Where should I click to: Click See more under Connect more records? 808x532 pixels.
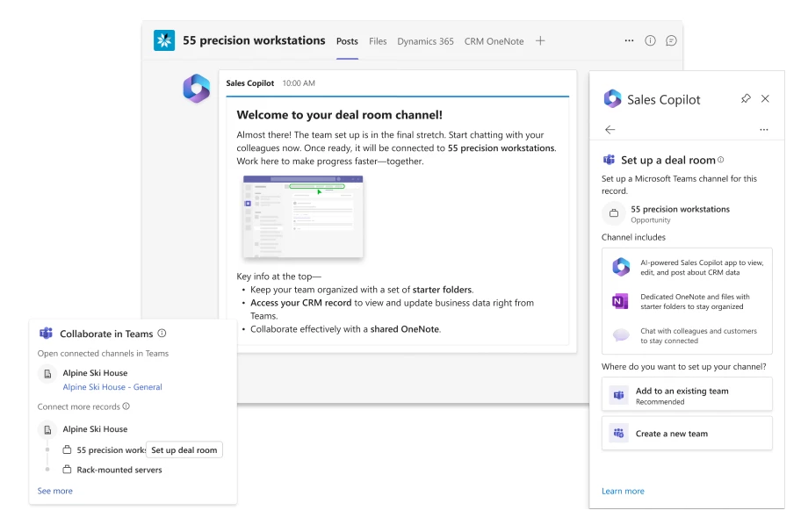pos(54,491)
